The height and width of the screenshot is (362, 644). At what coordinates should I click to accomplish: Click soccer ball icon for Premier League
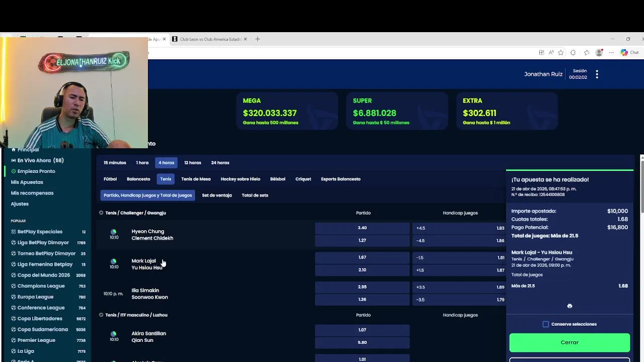14,340
